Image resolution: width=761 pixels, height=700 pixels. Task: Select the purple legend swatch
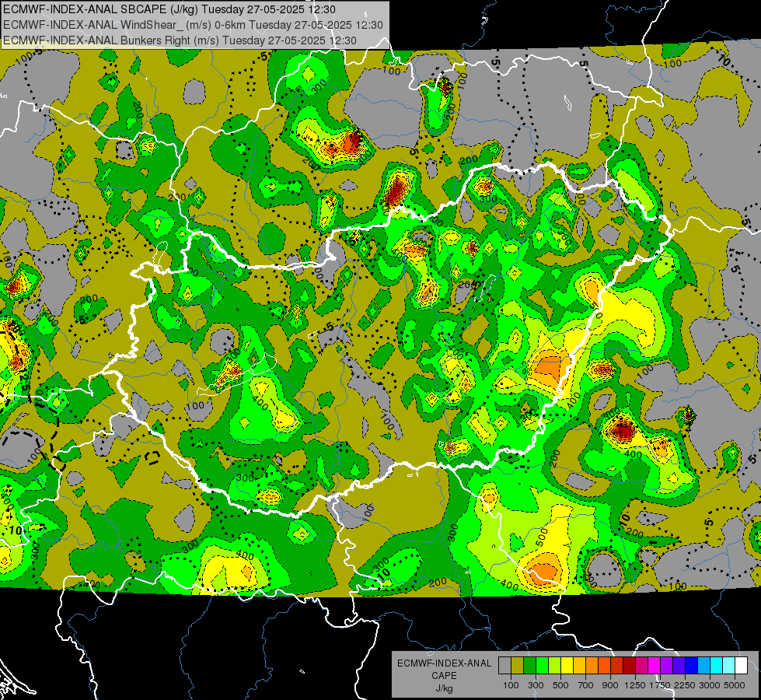[x=667, y=666]
